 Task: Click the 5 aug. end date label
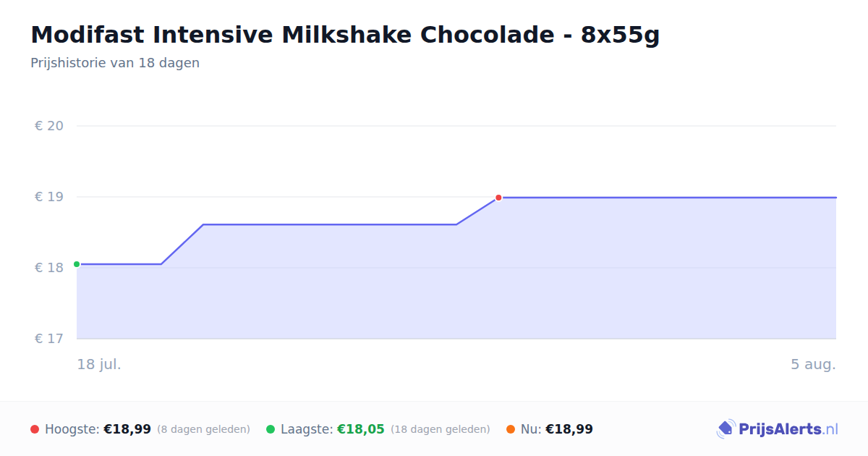point(813,364)
